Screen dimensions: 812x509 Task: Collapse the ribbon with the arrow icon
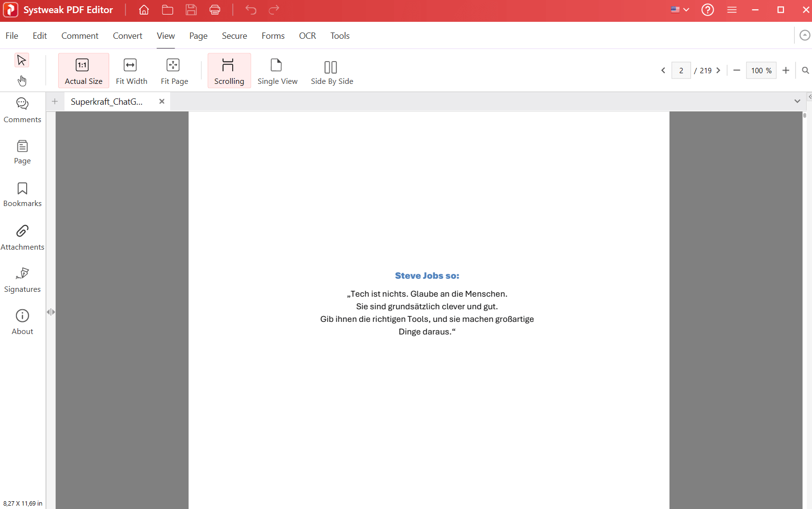pos(805,35)
